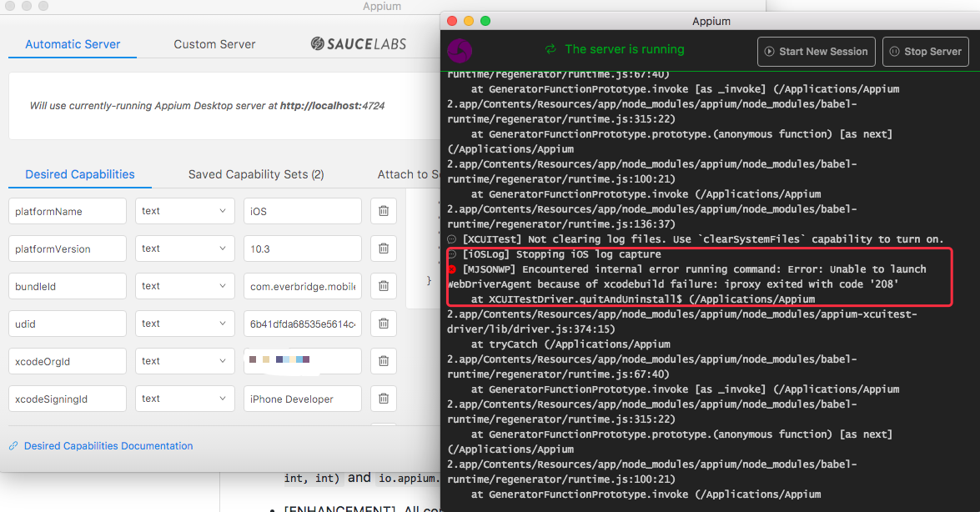
Task: Click the log line ending in driver.js:374:15
Action: (682, 321)
